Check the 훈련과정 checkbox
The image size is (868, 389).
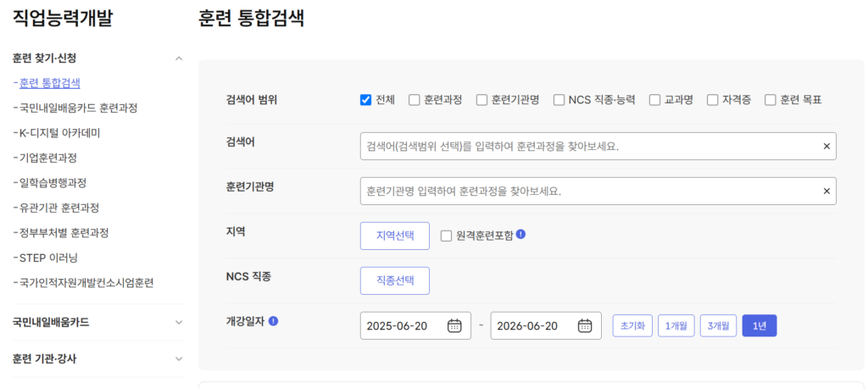coord(415,100)
